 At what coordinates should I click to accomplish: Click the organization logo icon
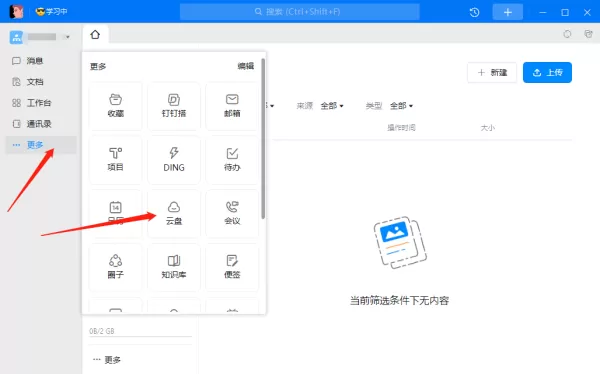(x=16, y=37)
